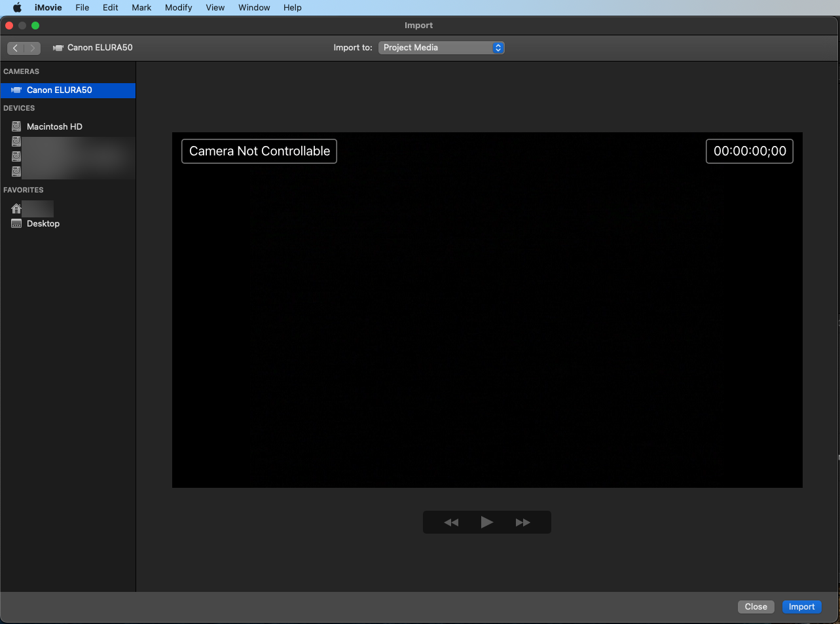This screenshot has width=840, height=624.
Task: Click the Close button
Action: click(x=756, y=607)
